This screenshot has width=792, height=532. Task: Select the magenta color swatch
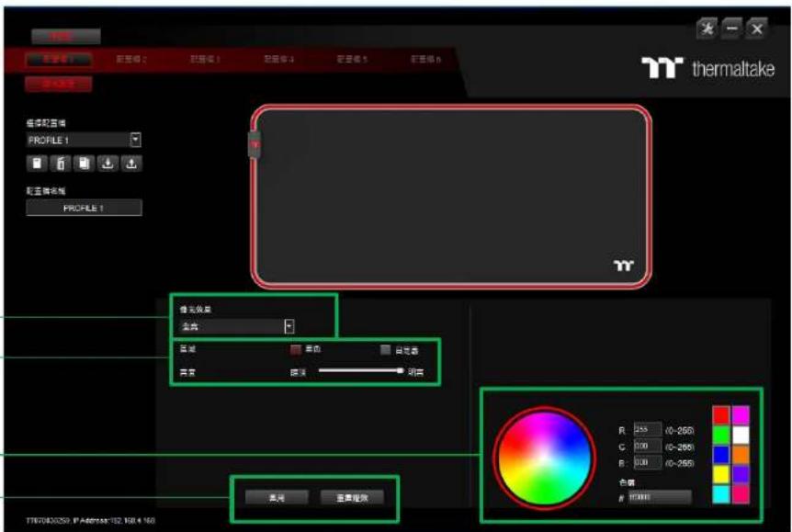click(741, 415)
